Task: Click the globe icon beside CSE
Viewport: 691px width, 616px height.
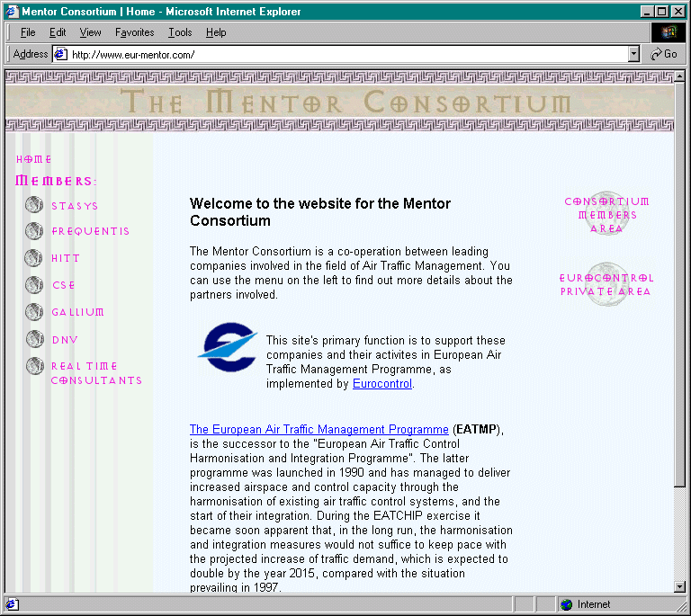Action: tap(34, 285)
